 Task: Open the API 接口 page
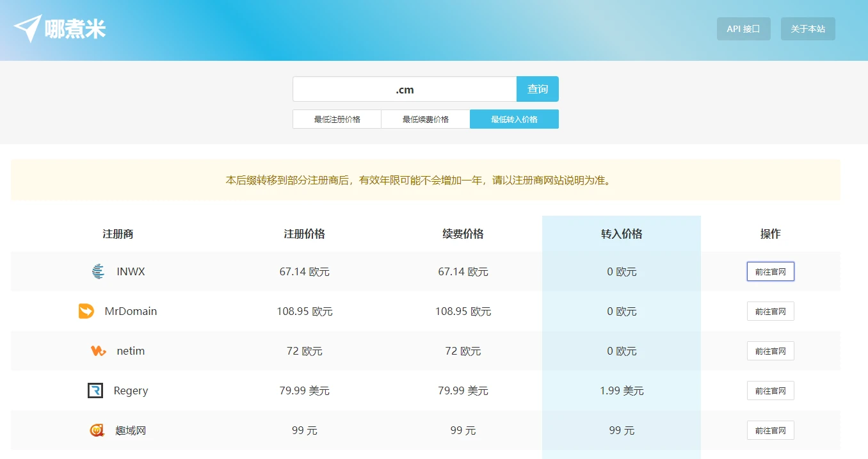[x=743, y=29]
